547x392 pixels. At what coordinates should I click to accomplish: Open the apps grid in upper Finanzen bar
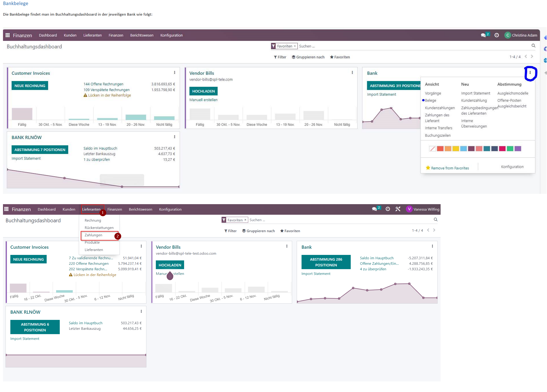8,35
